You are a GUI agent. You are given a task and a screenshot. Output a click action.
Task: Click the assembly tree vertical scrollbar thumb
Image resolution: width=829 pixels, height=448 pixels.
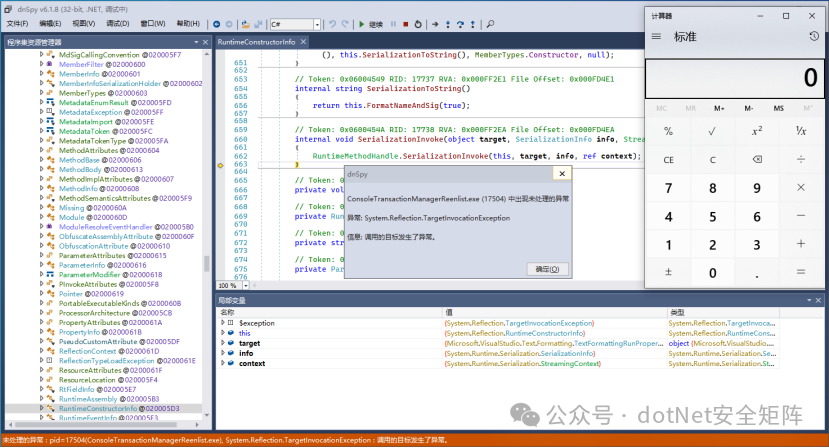pyautogui.click(x=206, y=263)
